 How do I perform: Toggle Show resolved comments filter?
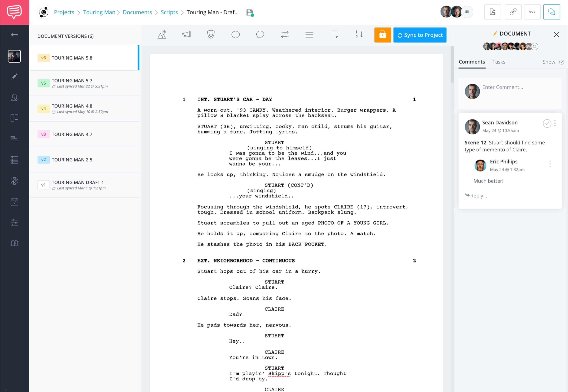coord(562,62)
